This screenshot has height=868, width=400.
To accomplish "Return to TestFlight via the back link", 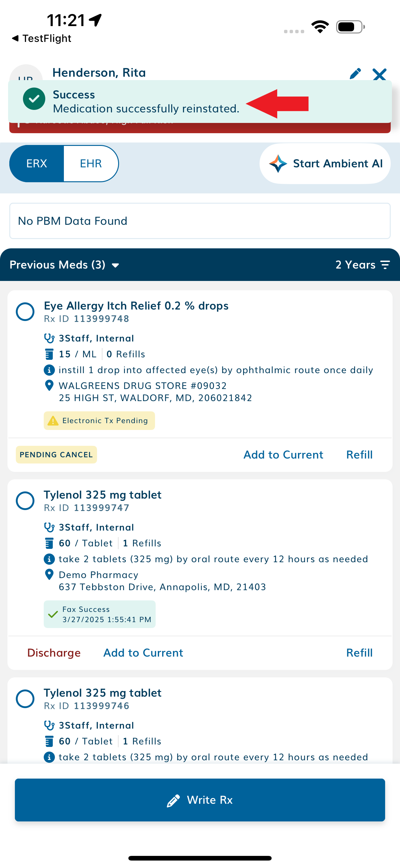I will coord(42,38).
